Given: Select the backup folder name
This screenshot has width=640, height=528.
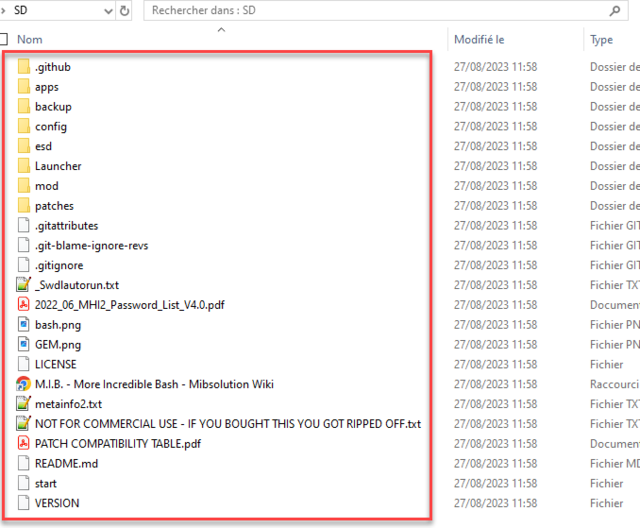Looking at the screenshot, I should [x=53, y=106].
